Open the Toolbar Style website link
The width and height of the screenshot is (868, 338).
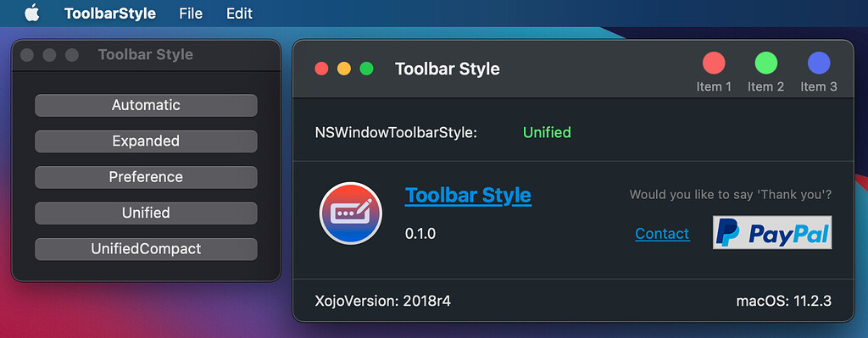468,196
